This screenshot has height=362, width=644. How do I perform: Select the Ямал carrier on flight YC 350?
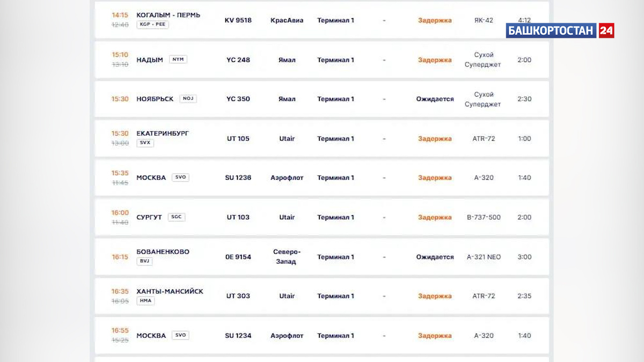287,99
